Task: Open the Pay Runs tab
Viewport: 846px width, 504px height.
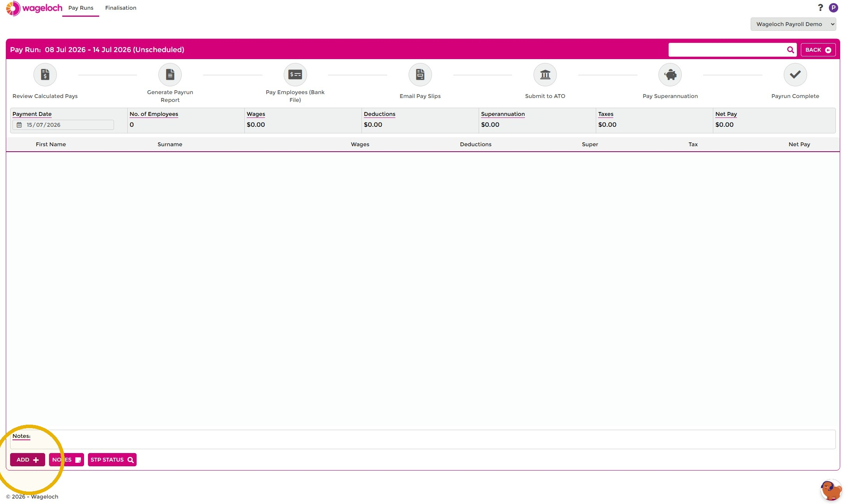Action: click(81, 8)
